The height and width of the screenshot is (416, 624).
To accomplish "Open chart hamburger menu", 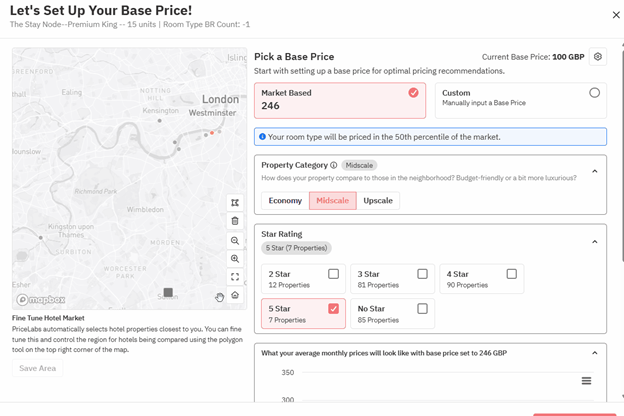I will click(x=586, y=381).
